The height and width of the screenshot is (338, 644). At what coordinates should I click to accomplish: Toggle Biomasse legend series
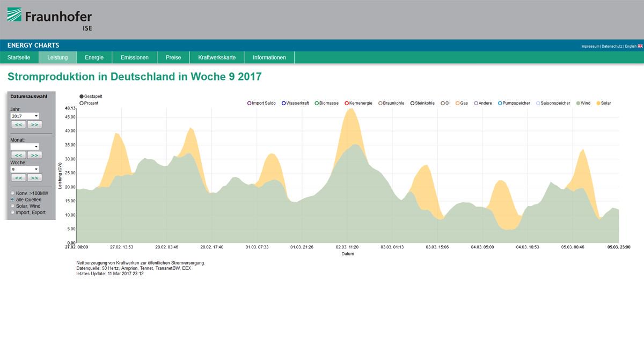326,103
